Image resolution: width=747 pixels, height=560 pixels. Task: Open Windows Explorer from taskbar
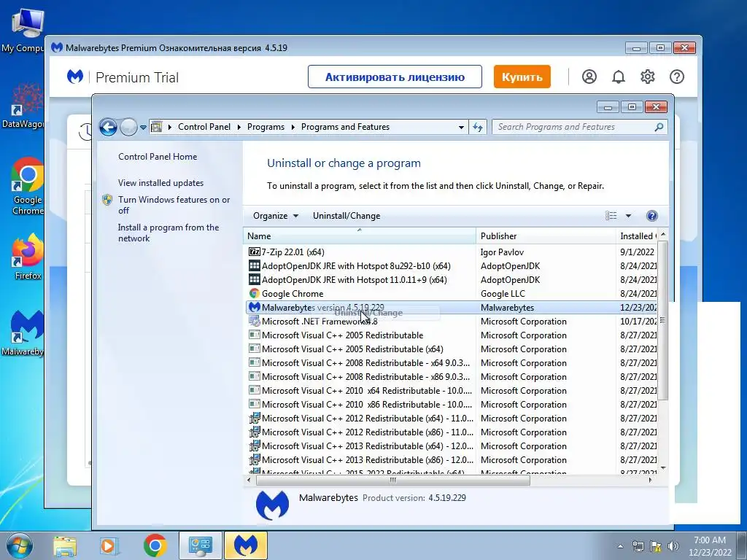(x=65, y=546)
